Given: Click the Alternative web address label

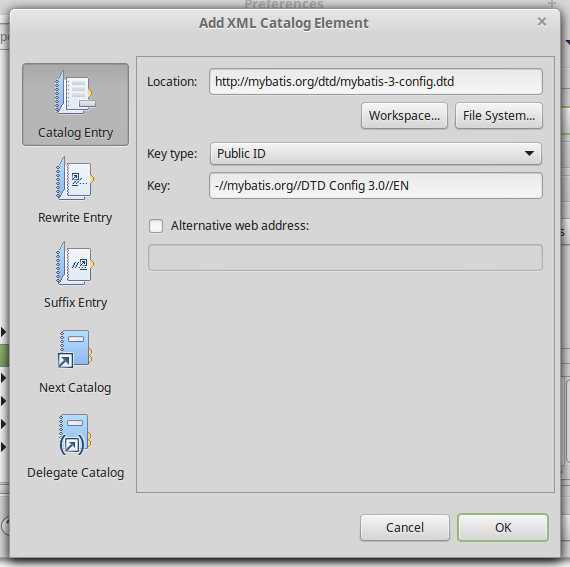Looking at the screenshot, I should (240, 226).
